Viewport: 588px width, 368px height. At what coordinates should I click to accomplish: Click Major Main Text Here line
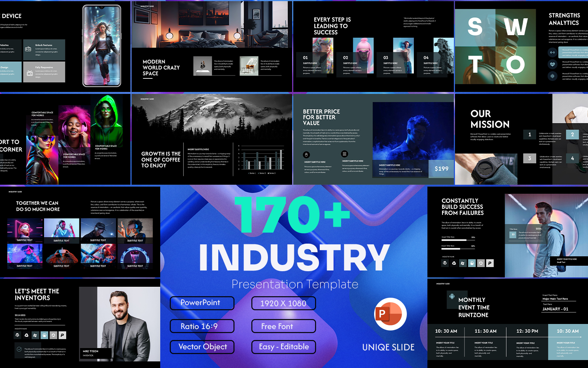pyautogui.click(x=555, y=299)
